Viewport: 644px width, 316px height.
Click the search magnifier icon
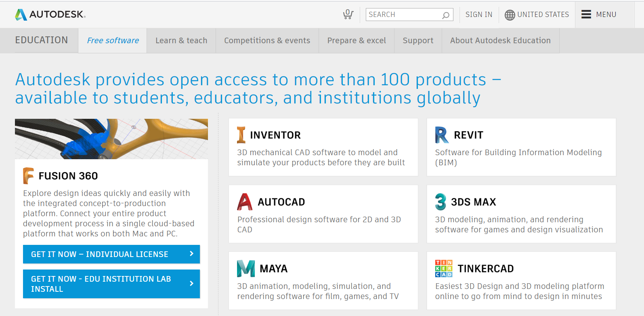(x=446, y=15)
